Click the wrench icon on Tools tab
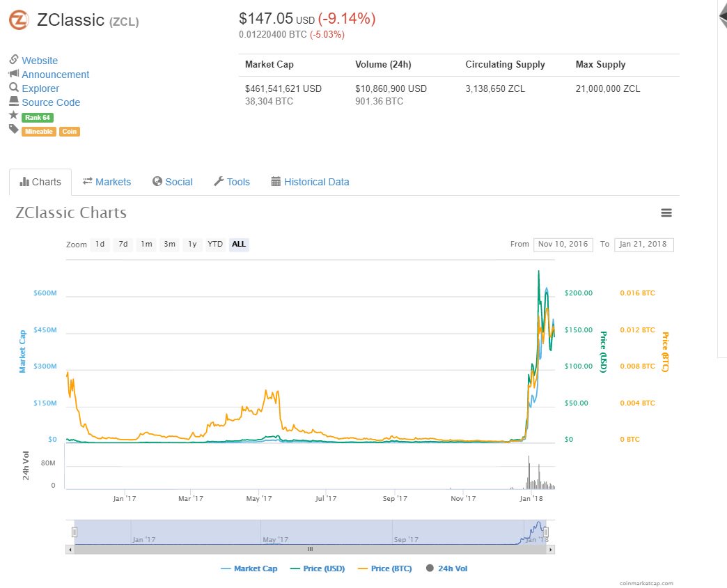This screenshot has height=588, width=727. tap(219, 181)
